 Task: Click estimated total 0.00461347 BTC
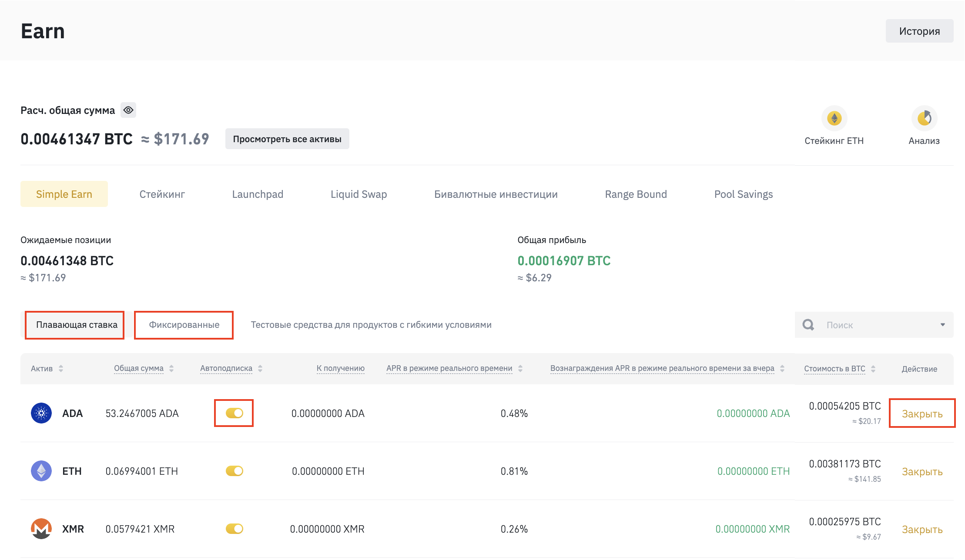click(x=77, y=139)
